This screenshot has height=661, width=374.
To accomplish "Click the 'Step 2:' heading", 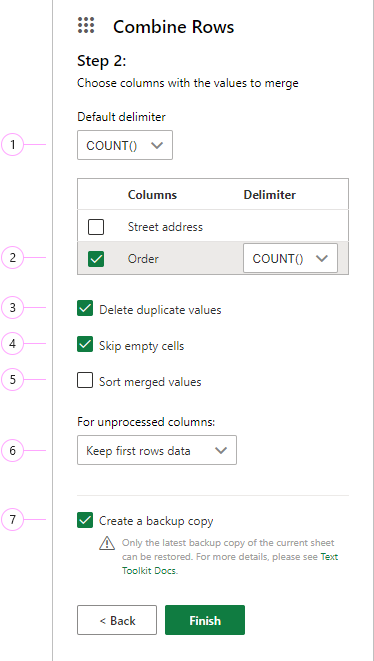I will (x=102, y=62).
